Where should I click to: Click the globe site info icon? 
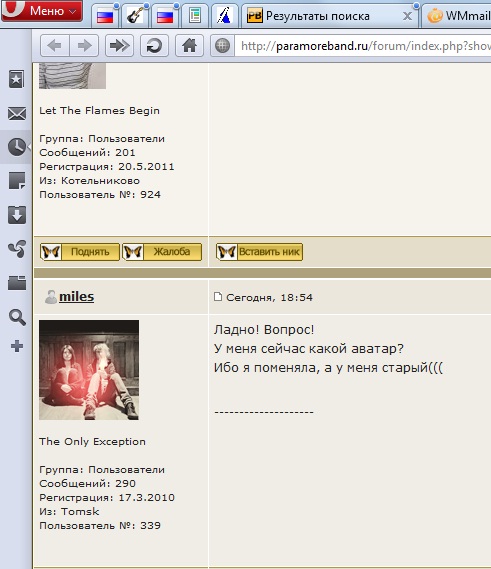point(222,46)
